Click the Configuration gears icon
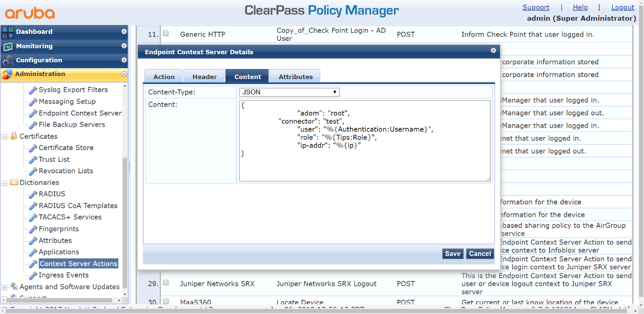The image size is (644, 314). (x=8, y=60)
